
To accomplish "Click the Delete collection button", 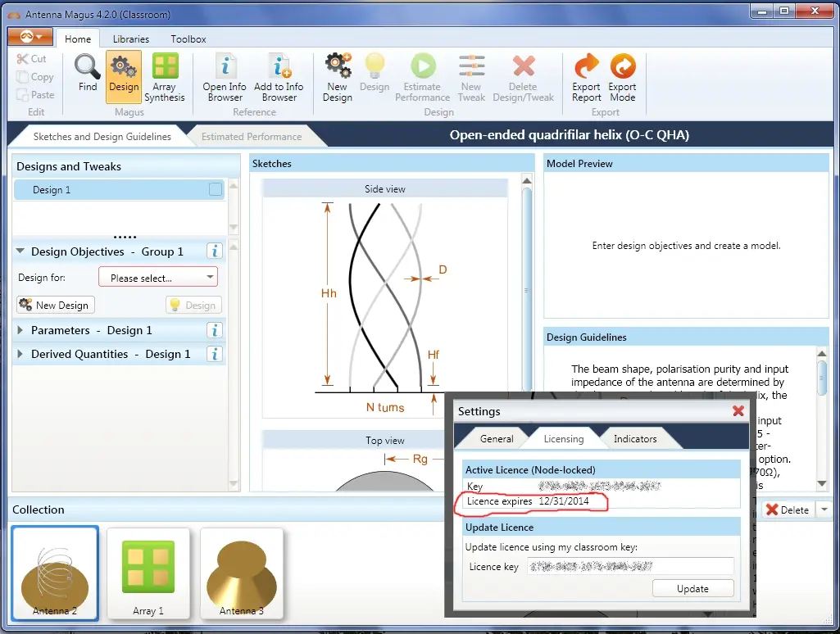I will (788, 509).
